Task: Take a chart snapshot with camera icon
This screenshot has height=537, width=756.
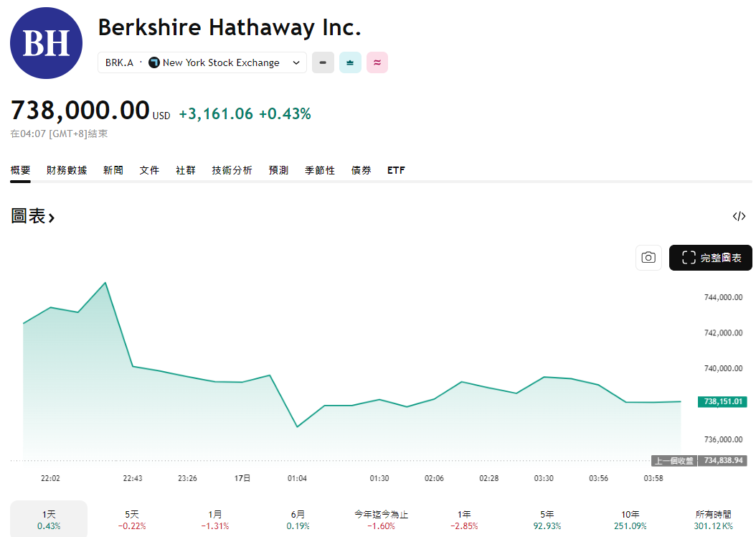Action: tap(648, 258)
